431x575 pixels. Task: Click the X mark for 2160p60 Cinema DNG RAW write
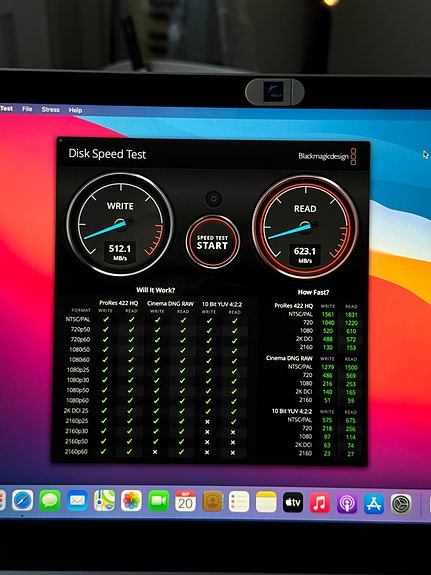coord(155,452)
